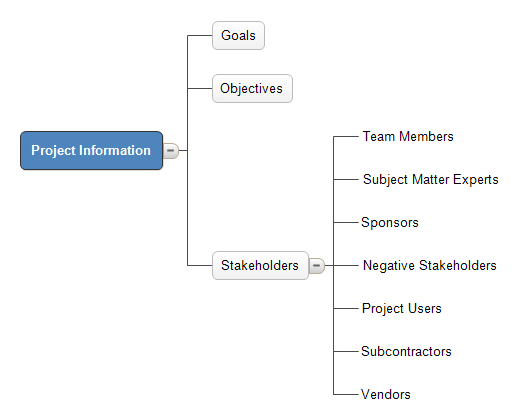Click the connector line leading to Objectives
This screenshot has height=411, width=530.
tap(200, 89)
